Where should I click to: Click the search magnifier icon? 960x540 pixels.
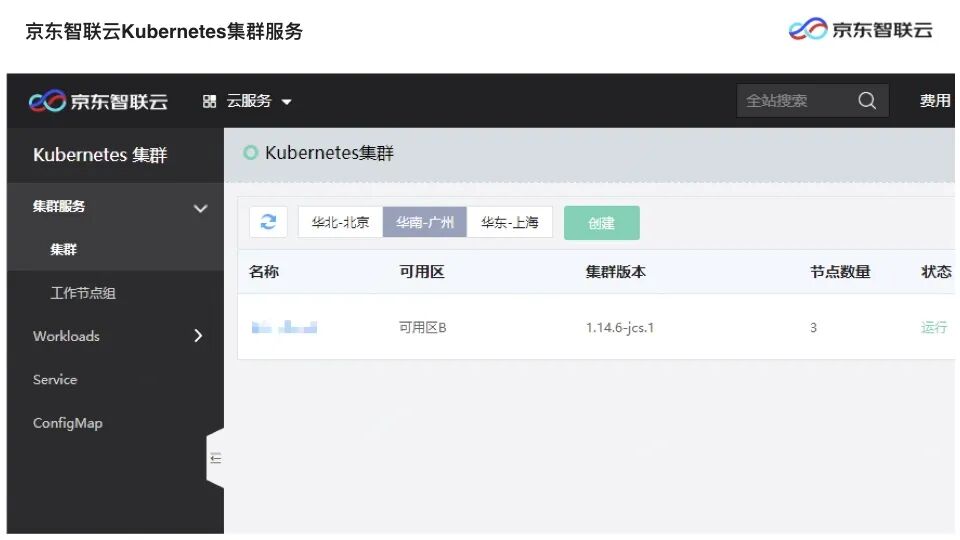tap(867, 100)
